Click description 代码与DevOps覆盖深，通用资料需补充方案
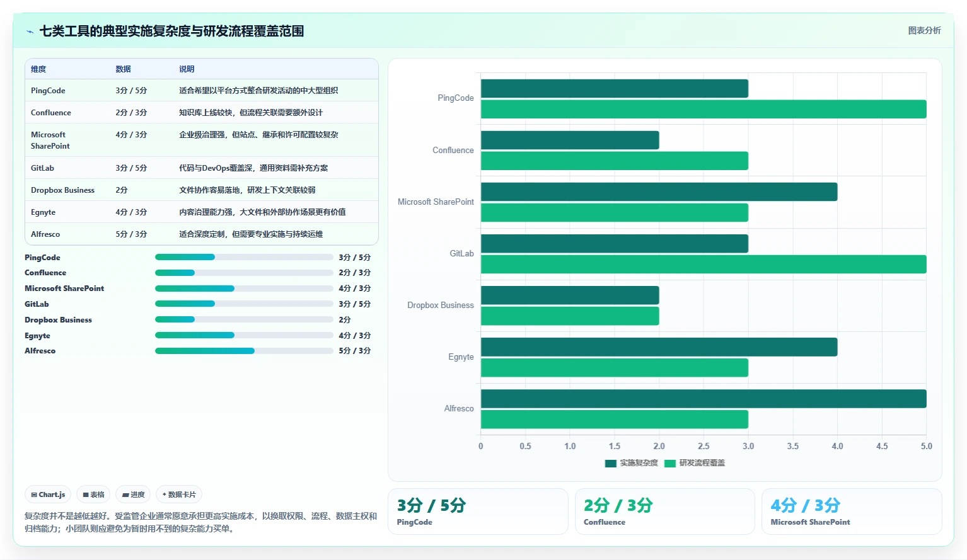 point(253,168)
